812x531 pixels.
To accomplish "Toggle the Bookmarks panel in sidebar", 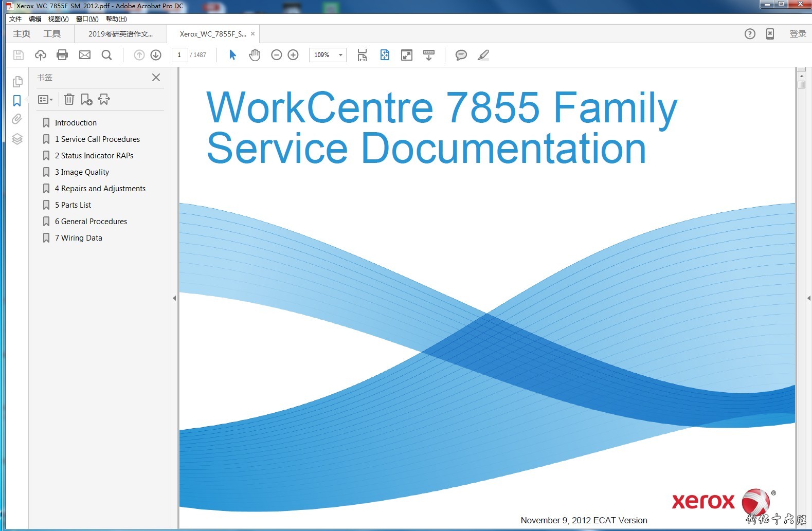I will pyautogui.click(x=17, y=101).
